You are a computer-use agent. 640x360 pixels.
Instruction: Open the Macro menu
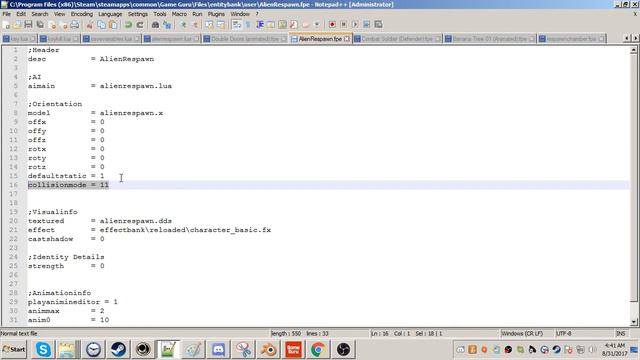[179, 14]
